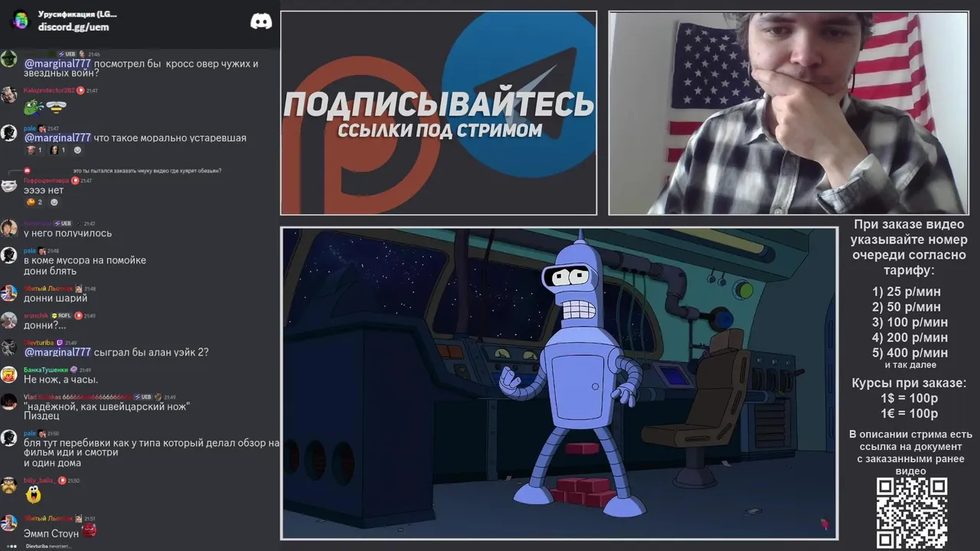Viewport: 980px width, 551px height.
Task: Click the yellow screaming emoji from billy_balls_
Action: click(33, 494)
